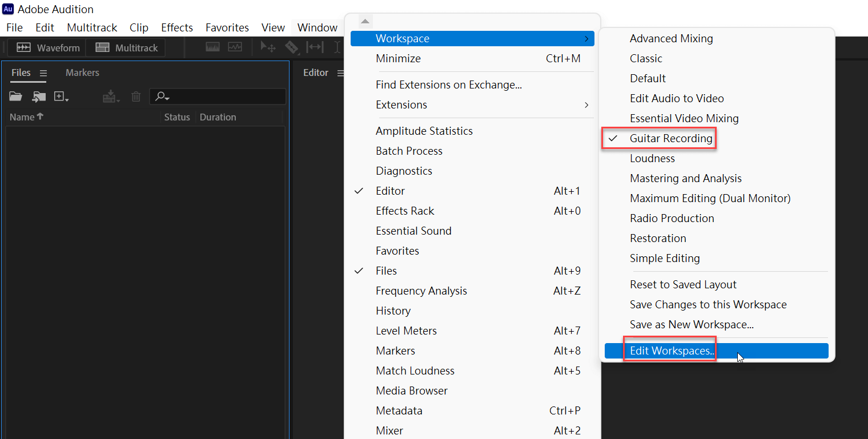Show the Favorites panel from Window menu

tap(472, 251)
